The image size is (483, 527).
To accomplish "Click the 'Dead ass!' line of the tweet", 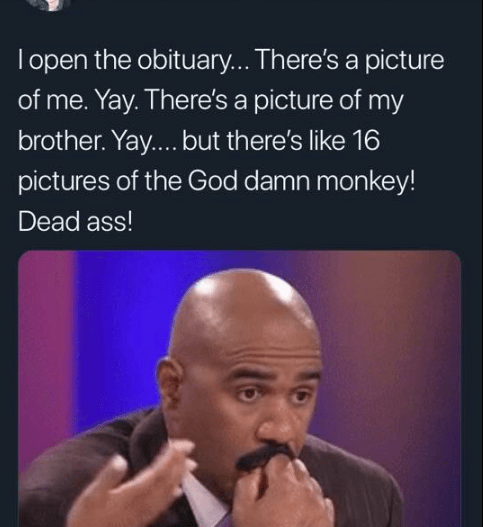I will coord(75,222).
